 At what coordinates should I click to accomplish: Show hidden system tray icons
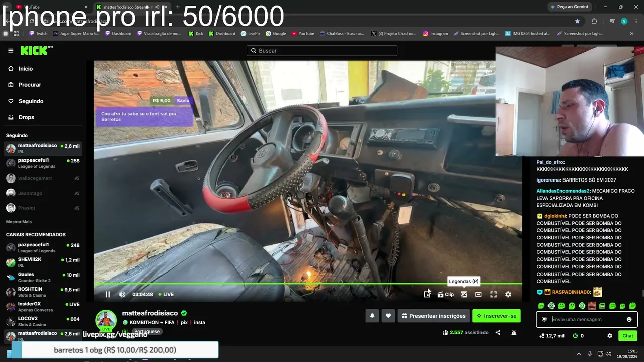[579, 354]
